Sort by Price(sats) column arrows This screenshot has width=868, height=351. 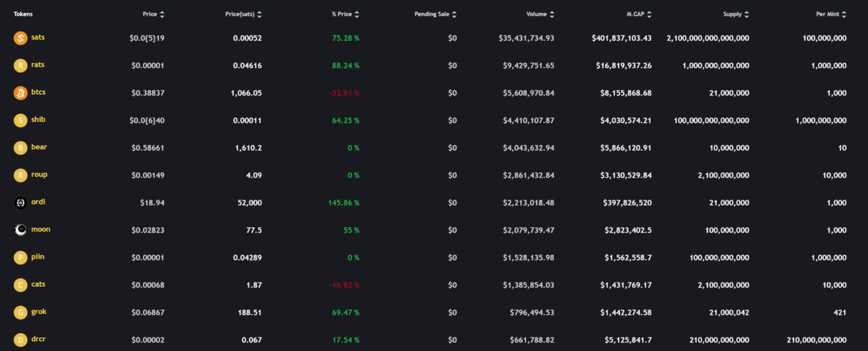point(260,14)
